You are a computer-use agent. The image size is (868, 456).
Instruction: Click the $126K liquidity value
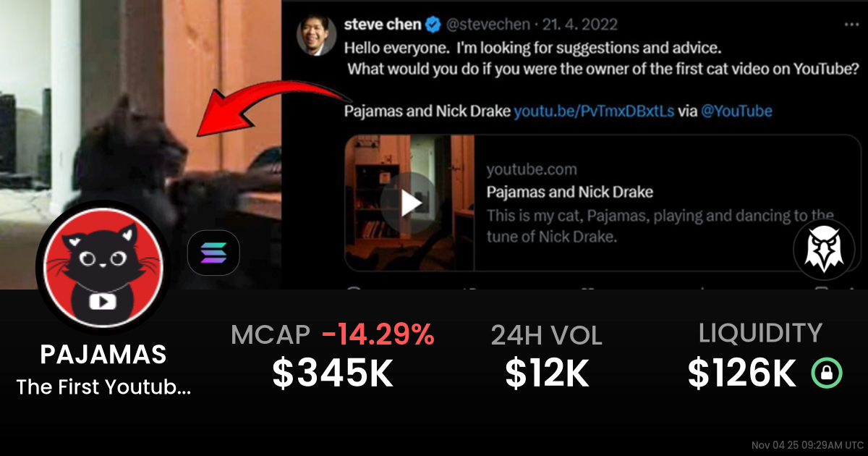point(742,373)
